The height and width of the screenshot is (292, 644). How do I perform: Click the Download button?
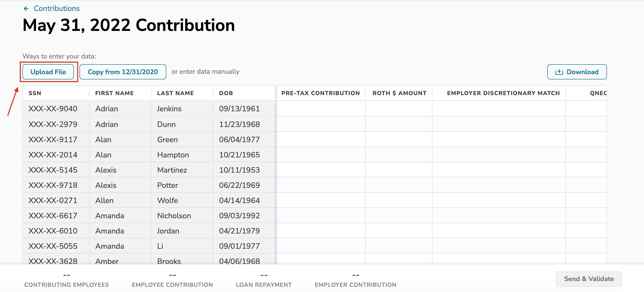(577, 72)
